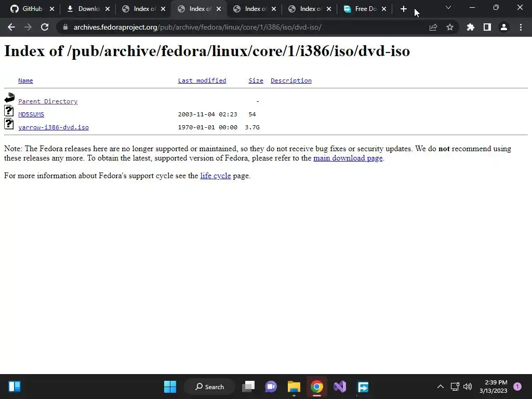Download yarrow-i386-dvd.iso link
The image size is (532, 399).
(54, 127)
